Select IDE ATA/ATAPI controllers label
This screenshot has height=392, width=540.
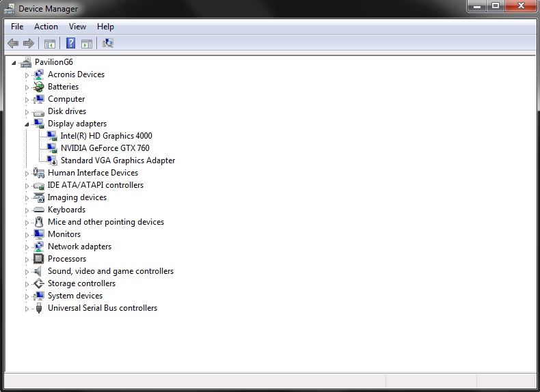[x=96, y=185]
